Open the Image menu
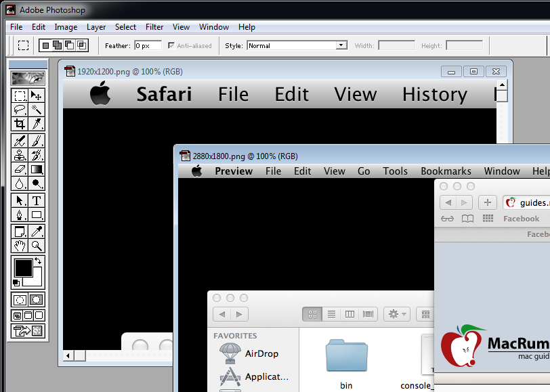The height and width of the screenshot is (392, 550). pos(66,27)
